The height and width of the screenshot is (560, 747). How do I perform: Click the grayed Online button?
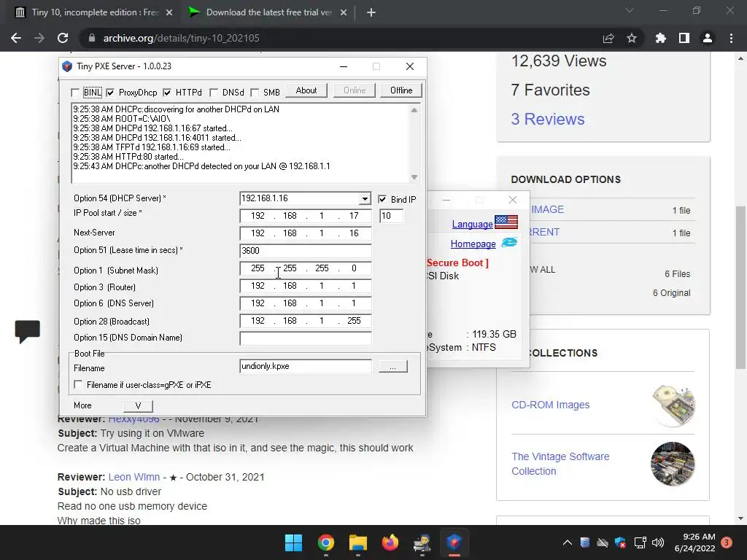click(x=355, y=90)
